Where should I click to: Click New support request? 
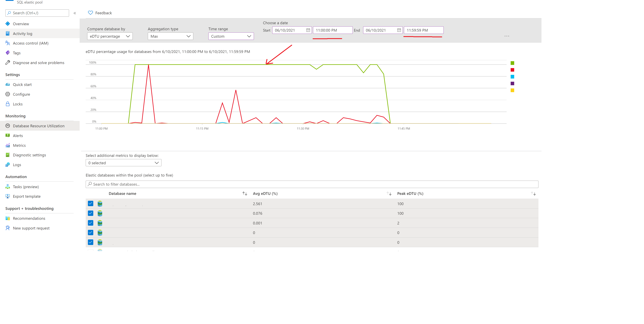(x=31, y=228)
